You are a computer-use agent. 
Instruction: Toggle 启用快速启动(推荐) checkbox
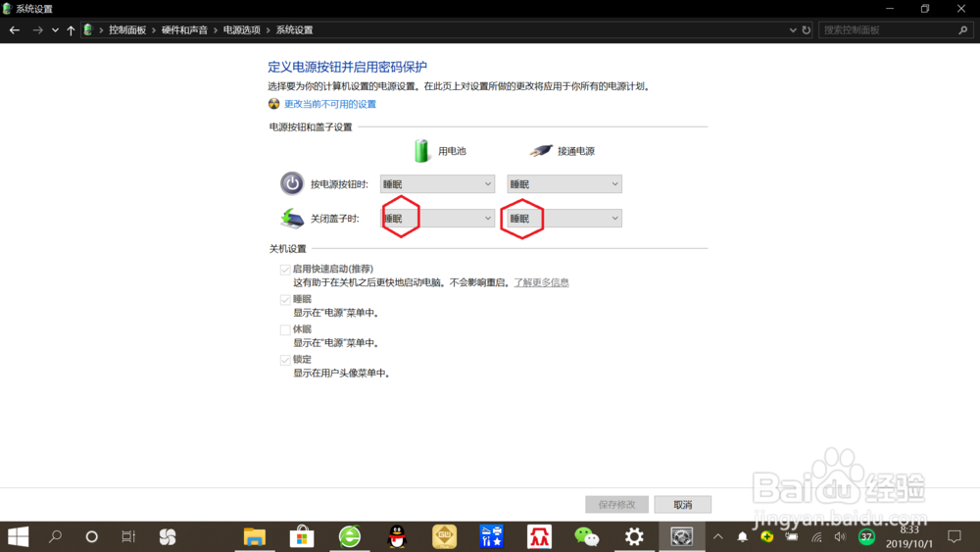coord(285,270)
